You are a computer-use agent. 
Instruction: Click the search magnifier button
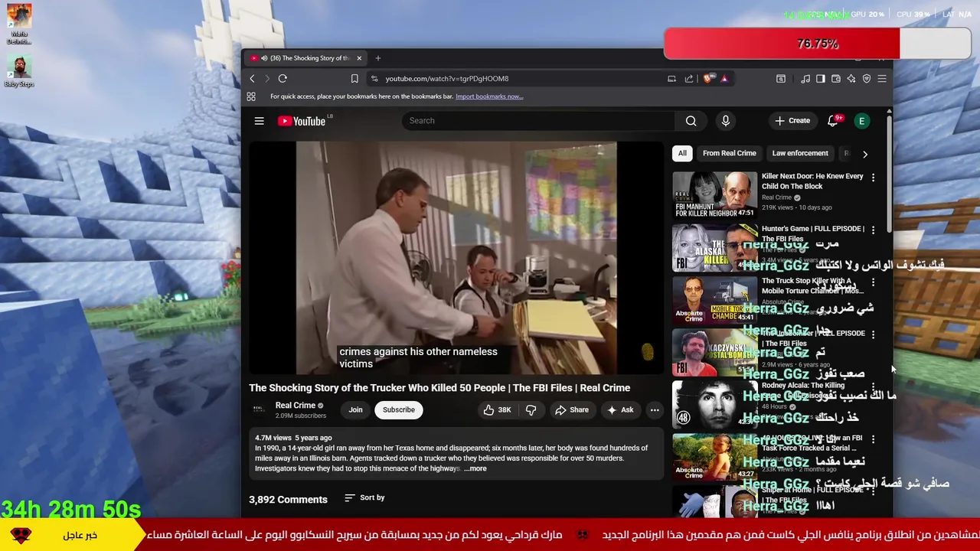pos(691,121)
